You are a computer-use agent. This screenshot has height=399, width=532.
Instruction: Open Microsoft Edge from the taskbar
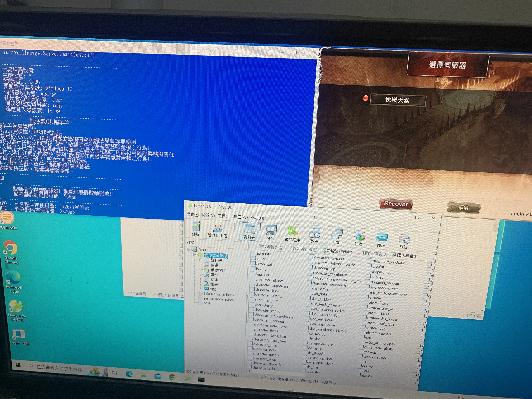pyautogui.click(x=129, y=374)
